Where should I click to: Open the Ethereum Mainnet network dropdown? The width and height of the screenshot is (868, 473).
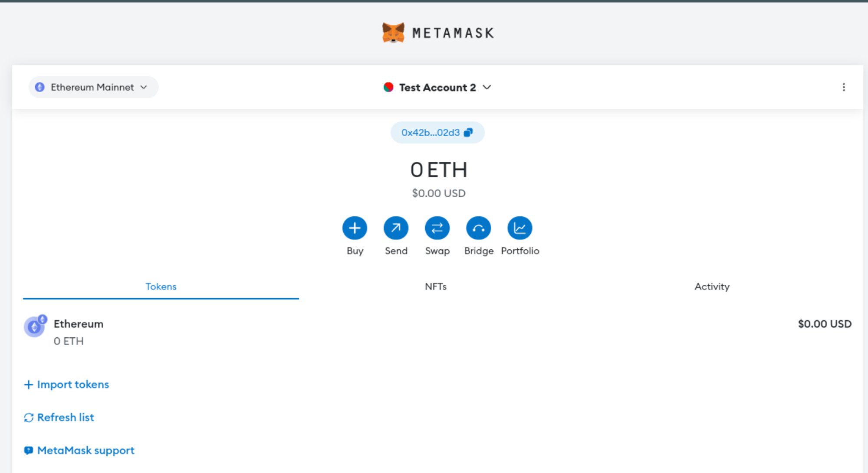click(x=93, y=87)
